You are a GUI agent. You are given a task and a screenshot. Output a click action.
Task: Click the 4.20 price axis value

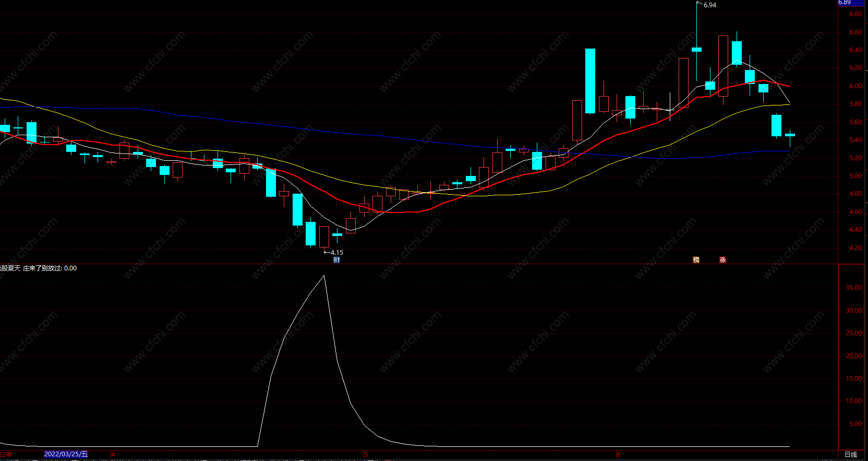[x=855, y=247]
